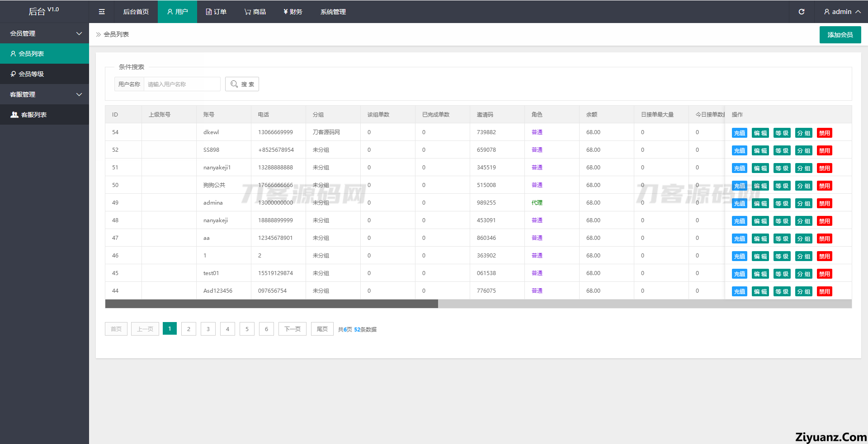Viewport: 868px width, 444px height.
Task: Open the 订单 top menu
Action: (x=216, y=12)
